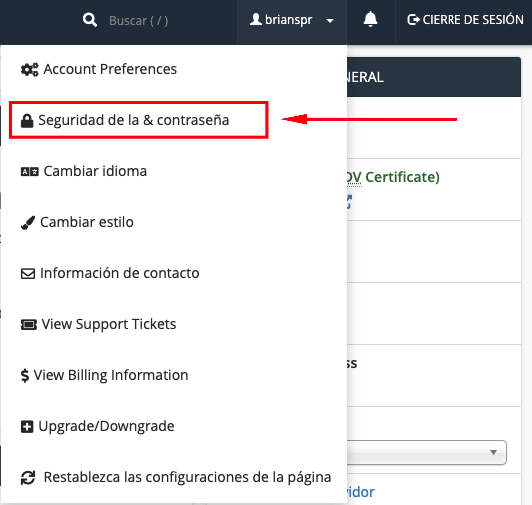Click CIERRE DE SESIÓN logout button
The width and height of the screenshot is (532, 505).
click(465, 20)
